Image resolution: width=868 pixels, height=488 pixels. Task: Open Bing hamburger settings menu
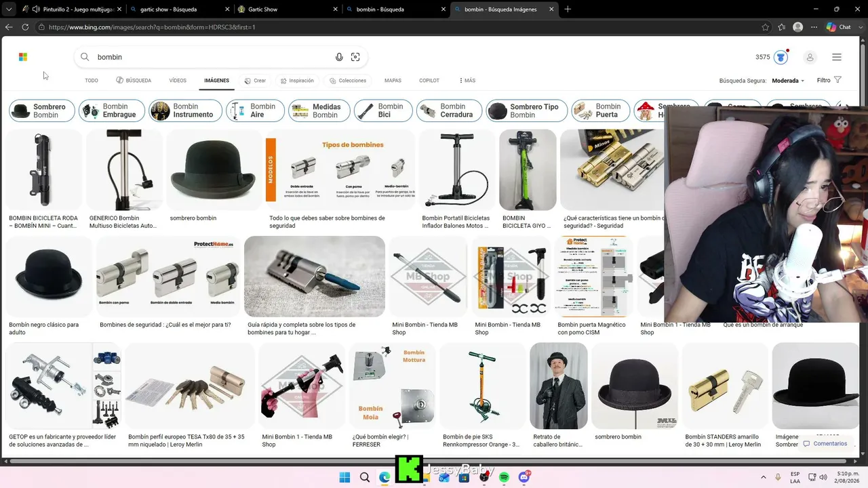[x=837, y=57]
